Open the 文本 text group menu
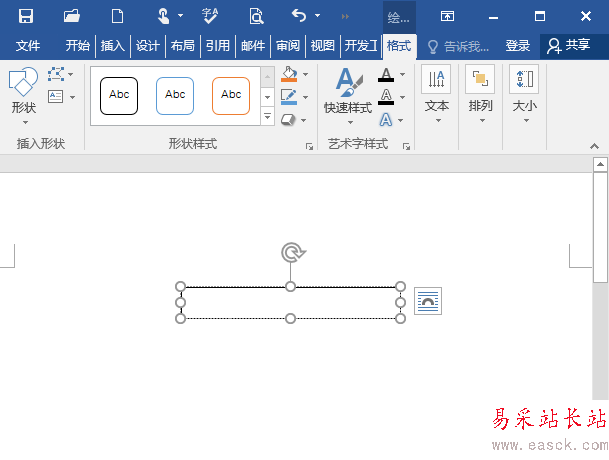The height and width of the screenshot is (460, 609). pos(437,94)
